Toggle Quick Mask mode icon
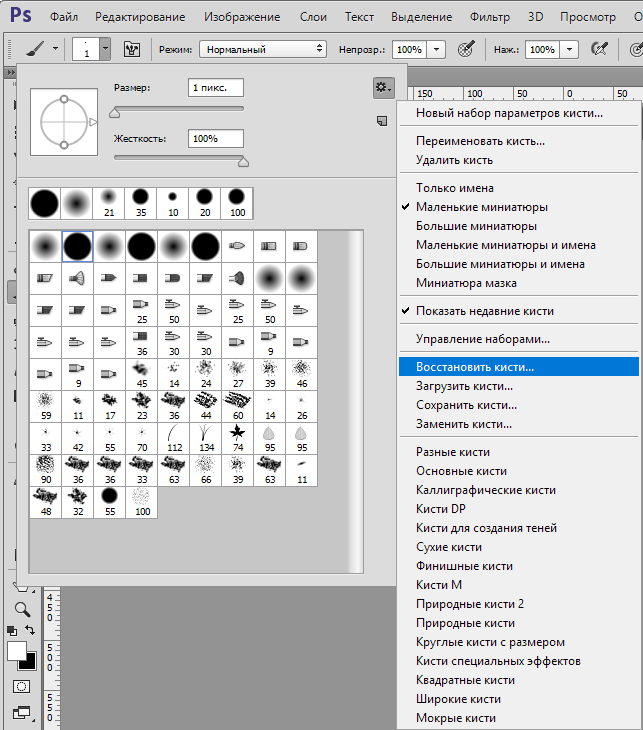 pyautogui.click(x=21, y=687)
